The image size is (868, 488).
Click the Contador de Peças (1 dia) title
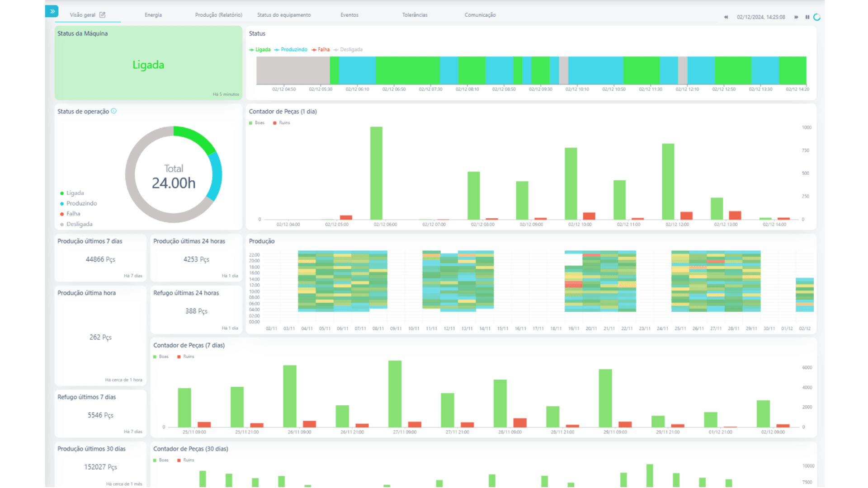283,112
